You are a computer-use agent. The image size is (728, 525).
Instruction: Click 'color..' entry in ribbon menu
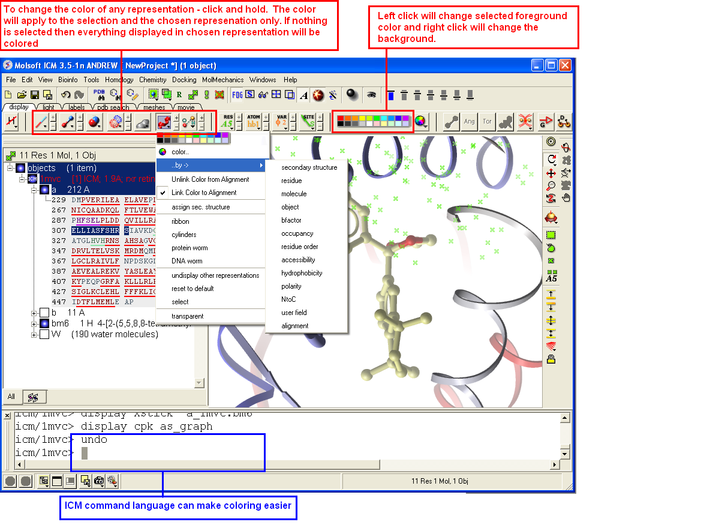(180, 152)
